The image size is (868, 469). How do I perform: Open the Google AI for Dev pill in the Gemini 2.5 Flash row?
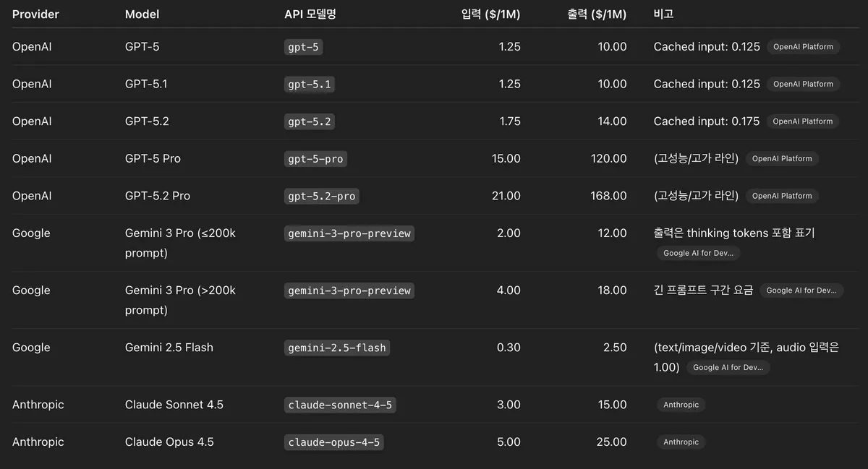tap(728, 367)
